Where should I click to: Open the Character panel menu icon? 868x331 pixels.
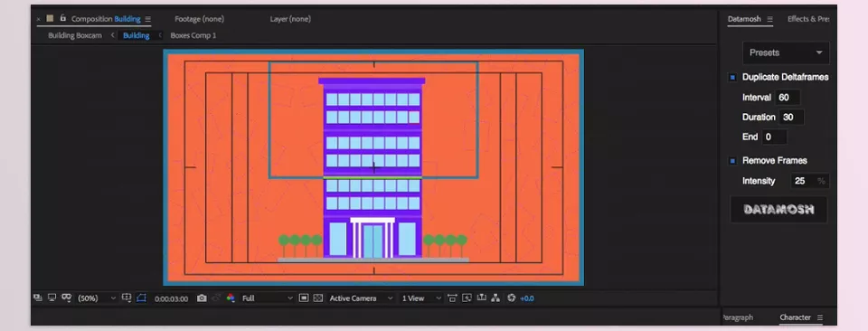click(x=820, y=317)
